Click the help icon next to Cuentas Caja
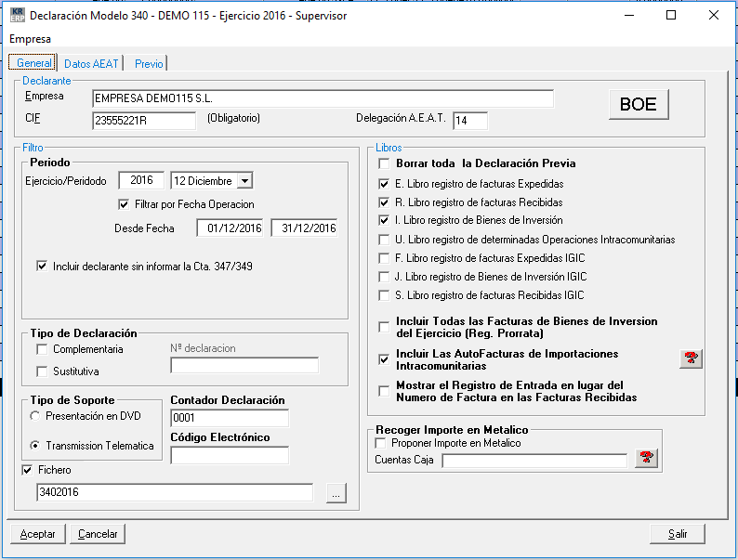The image size is (738, 560). pos(647,458)
